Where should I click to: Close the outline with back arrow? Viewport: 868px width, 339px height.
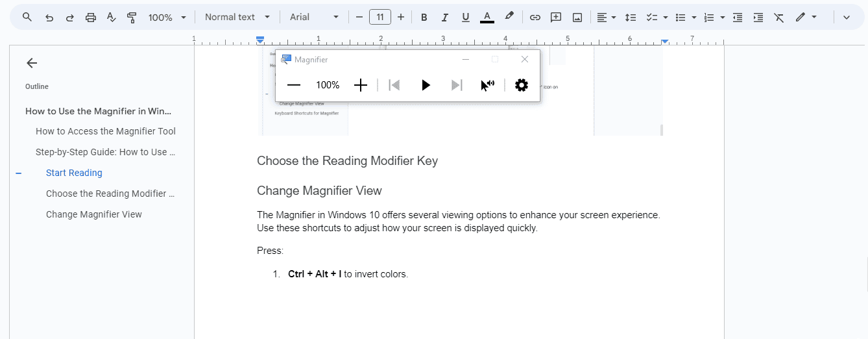32,63
